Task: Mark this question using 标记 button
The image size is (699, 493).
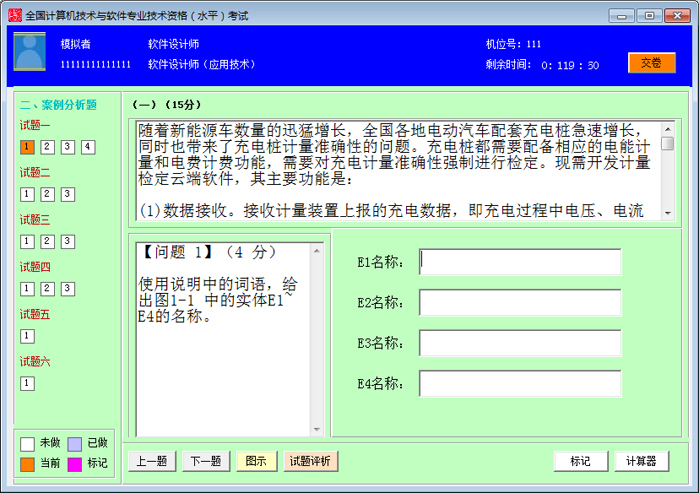Action: tap(580, 461)
